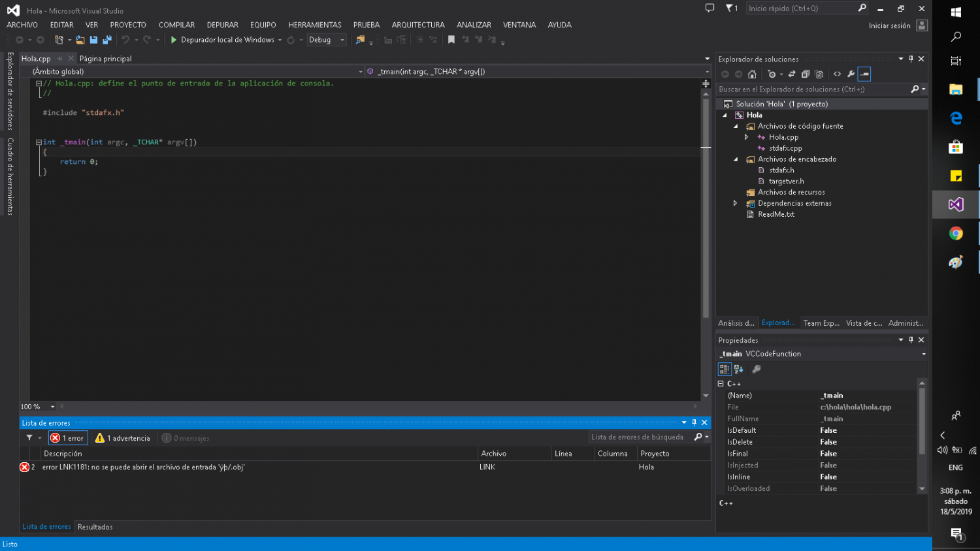Pin the Lista de errores panel
This screenshot has width=980, height=551.
694,422
